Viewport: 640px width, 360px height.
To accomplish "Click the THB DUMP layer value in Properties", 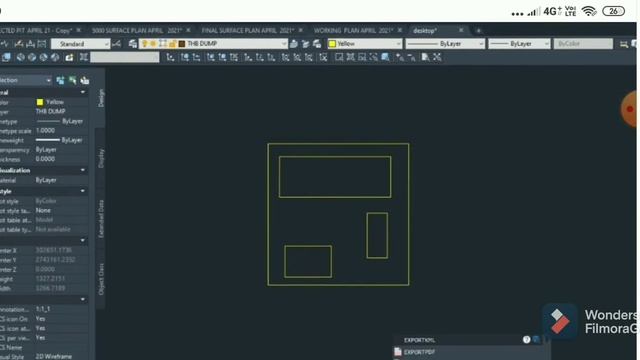I will tap(51, 111).
